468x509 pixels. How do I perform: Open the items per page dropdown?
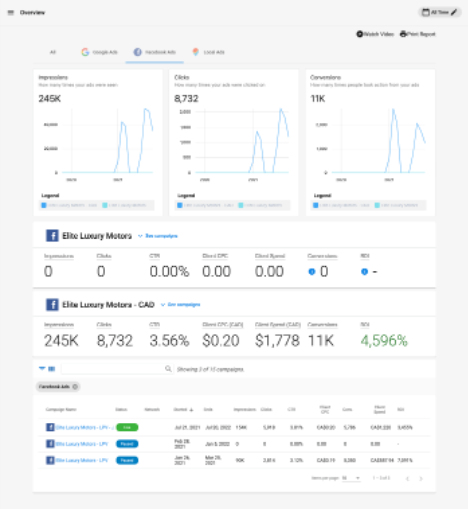pyautogui.click(x=351, y=478)
